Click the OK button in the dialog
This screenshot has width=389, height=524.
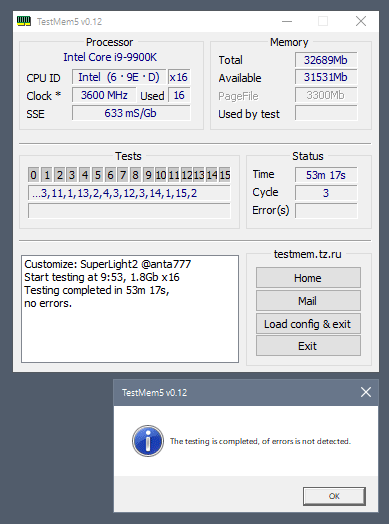(334, 496)
